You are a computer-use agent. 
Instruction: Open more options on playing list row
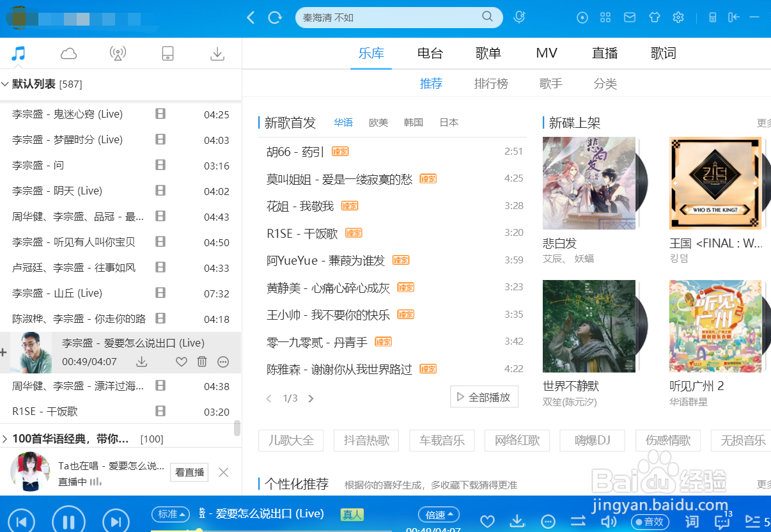coord(223,362)
